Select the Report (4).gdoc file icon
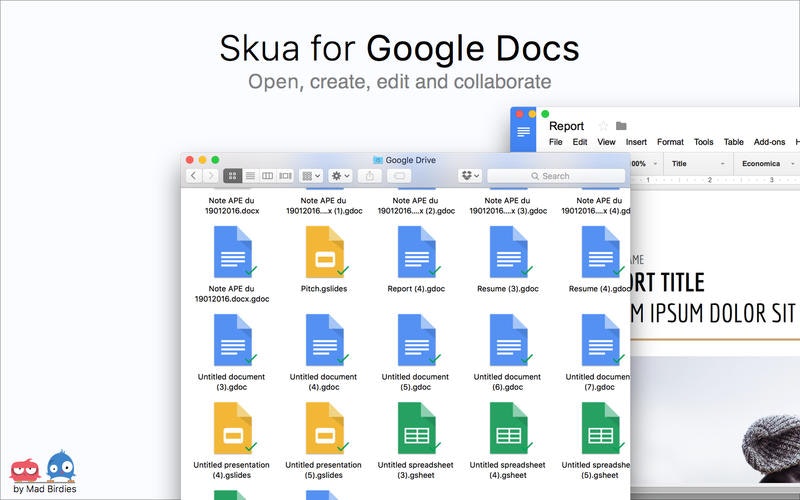This screenshot has height=500, width=800. (x=416, y=252)
